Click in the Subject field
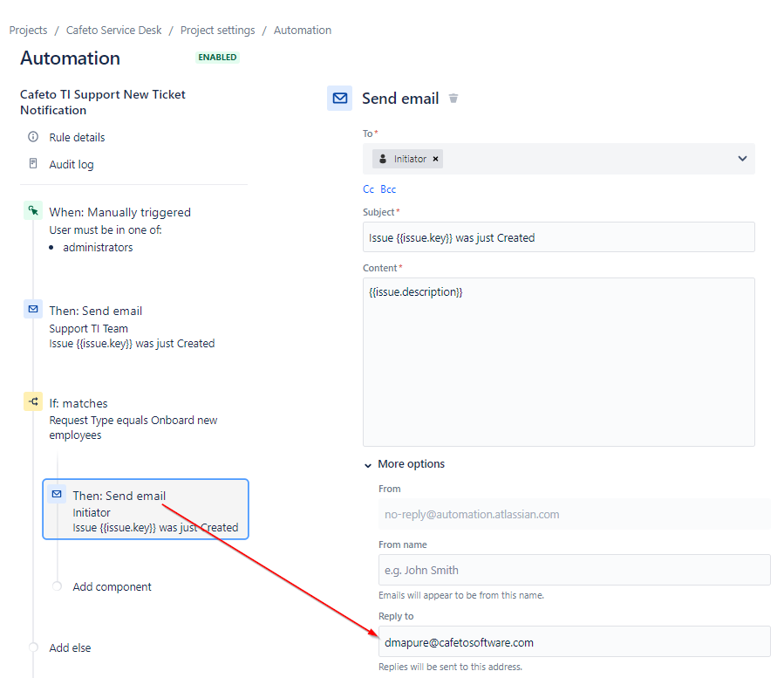The image size is (784, 678). coord(558,237)
